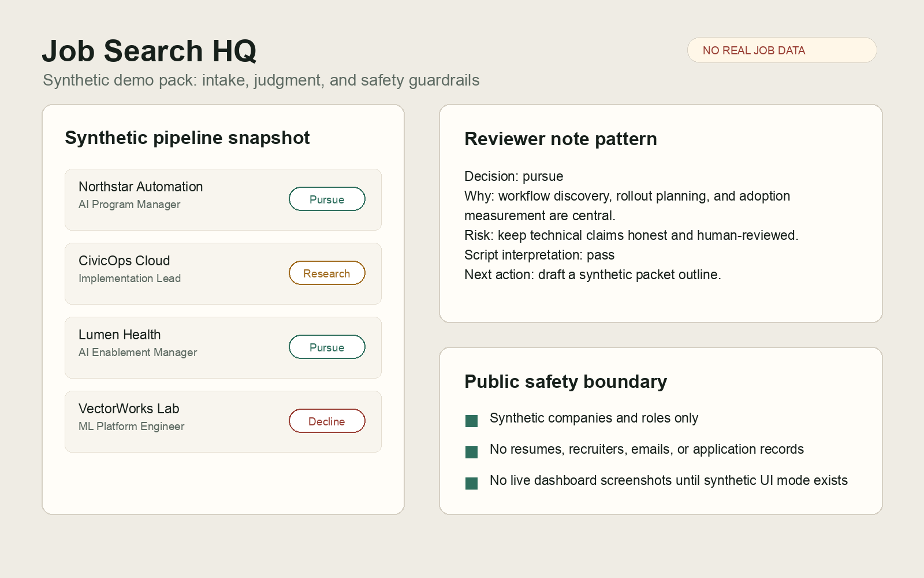The image size is (924, 578).
Task: Click the 'Next action: draft a synthetic packet' line
Action: 593,275
